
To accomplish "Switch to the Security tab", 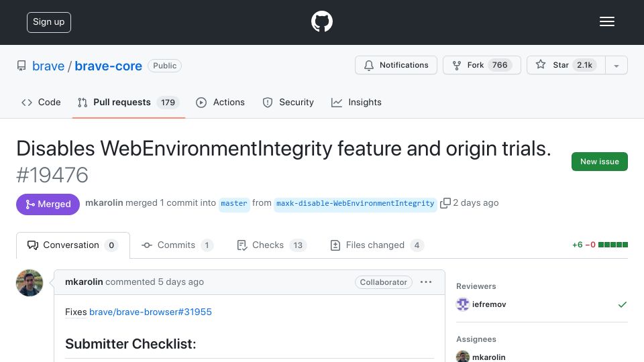I will pos(288,102).
